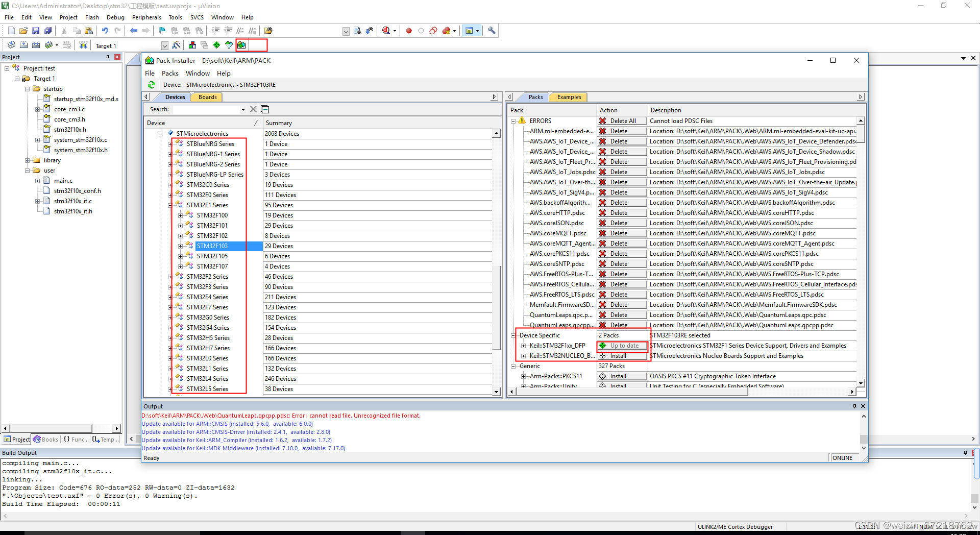
Task: Expand the library folder in Project
Action: point(27,160)
